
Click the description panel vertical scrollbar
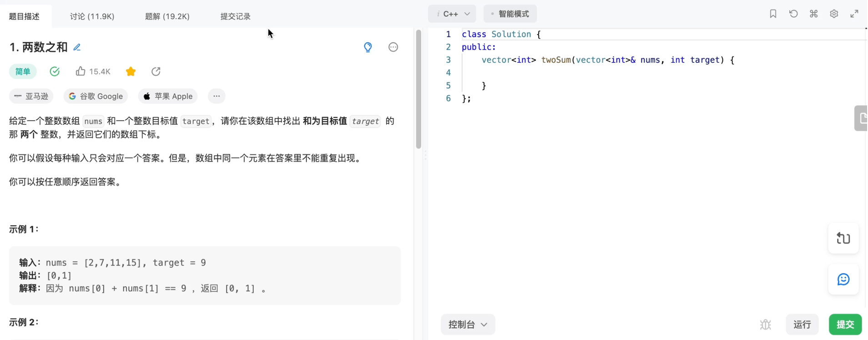419,89
